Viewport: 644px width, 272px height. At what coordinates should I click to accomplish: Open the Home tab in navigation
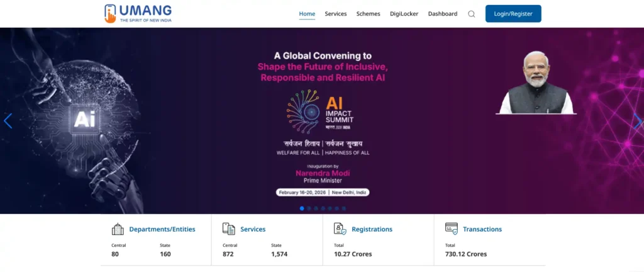pos(307,14)
